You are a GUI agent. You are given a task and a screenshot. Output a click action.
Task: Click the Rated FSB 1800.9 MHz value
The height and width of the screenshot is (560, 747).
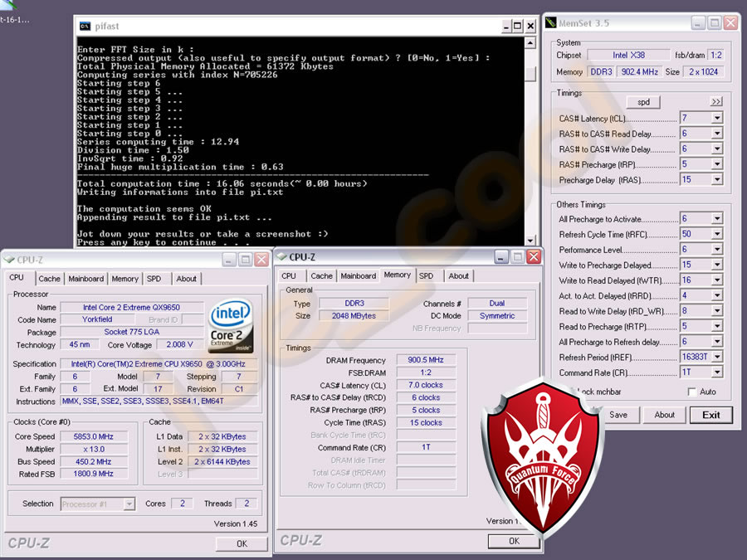tap(93, 474)
